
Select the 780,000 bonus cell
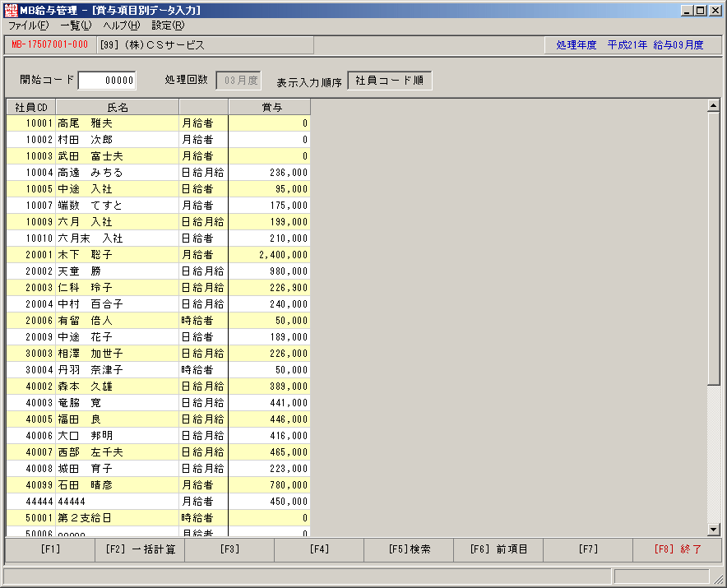270,485
